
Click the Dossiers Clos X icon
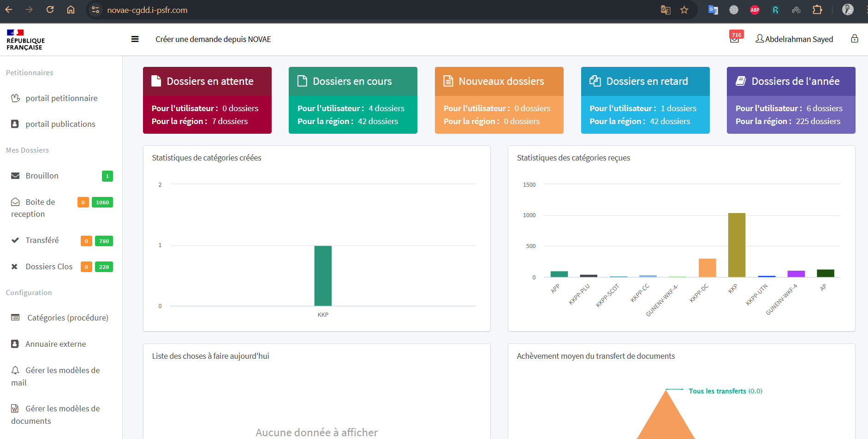[x=14, y=266]
